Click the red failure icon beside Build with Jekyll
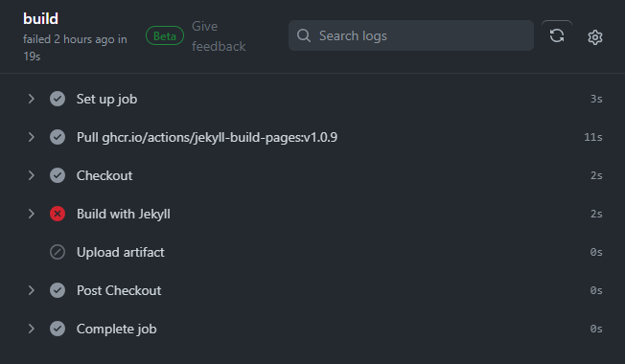Screen dimensions: 625x364 point(58,214)
